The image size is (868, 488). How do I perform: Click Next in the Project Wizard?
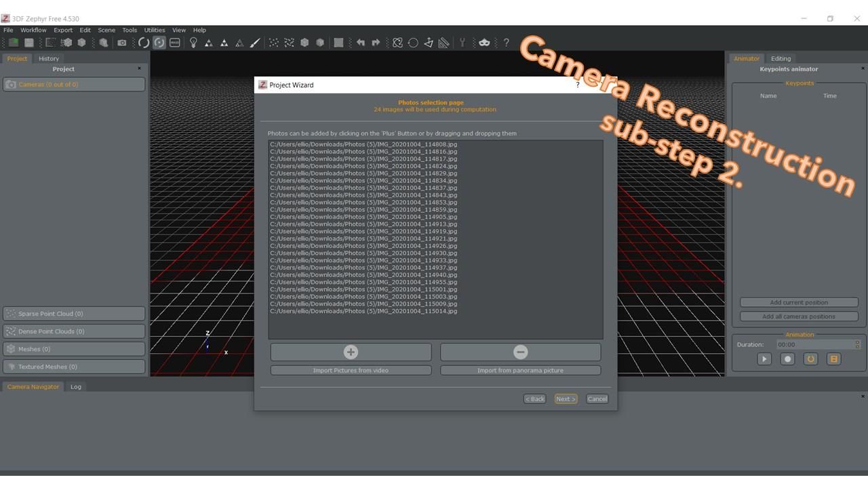[x=565, y=399]
